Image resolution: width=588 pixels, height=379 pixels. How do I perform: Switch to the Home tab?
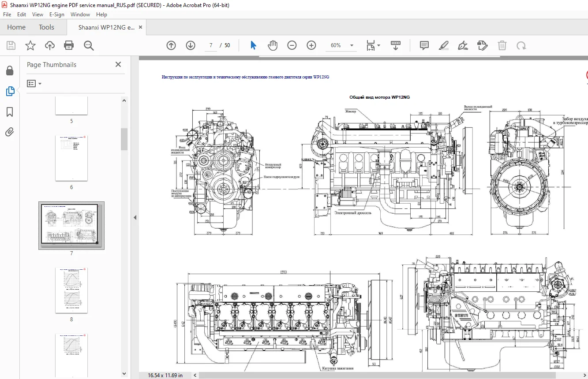[x=16, y=27]
